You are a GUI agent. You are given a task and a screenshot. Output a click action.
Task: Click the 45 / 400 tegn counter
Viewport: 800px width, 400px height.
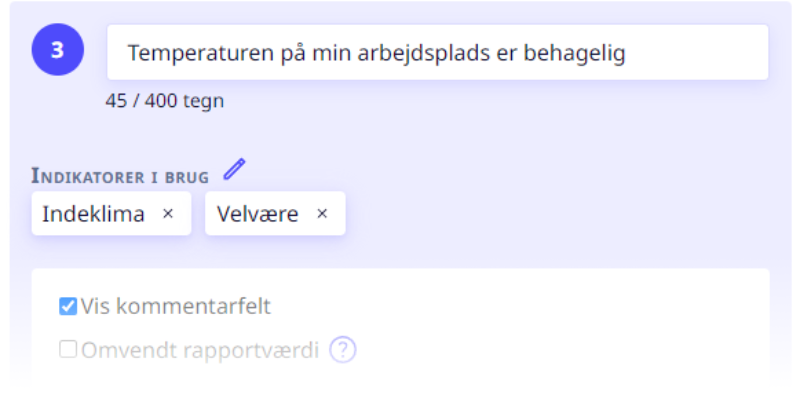[165, 101]
